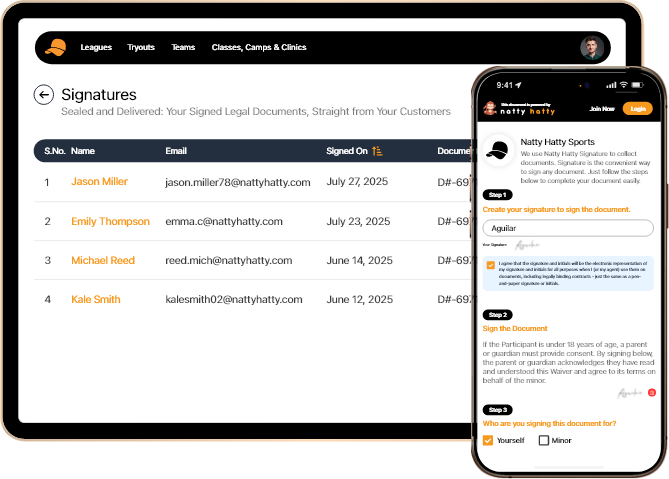669x479 pixels.
Task: Open the user profile avatar
Action: coord(592,48)
